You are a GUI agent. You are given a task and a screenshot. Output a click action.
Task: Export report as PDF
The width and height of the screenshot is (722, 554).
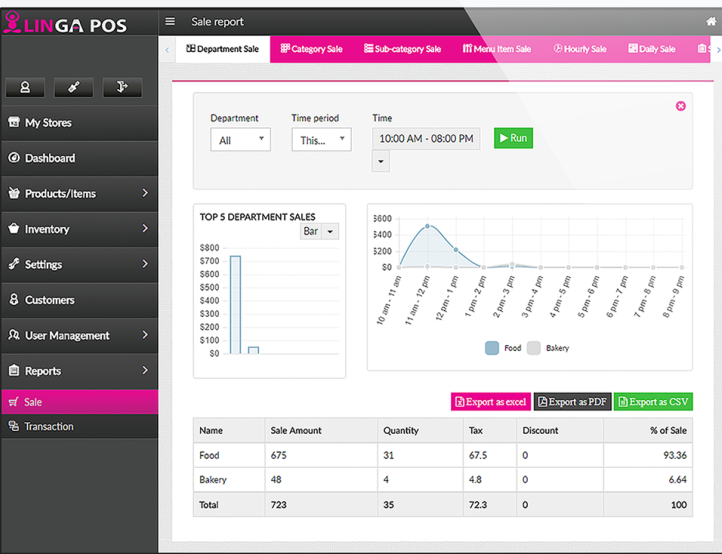573,402
